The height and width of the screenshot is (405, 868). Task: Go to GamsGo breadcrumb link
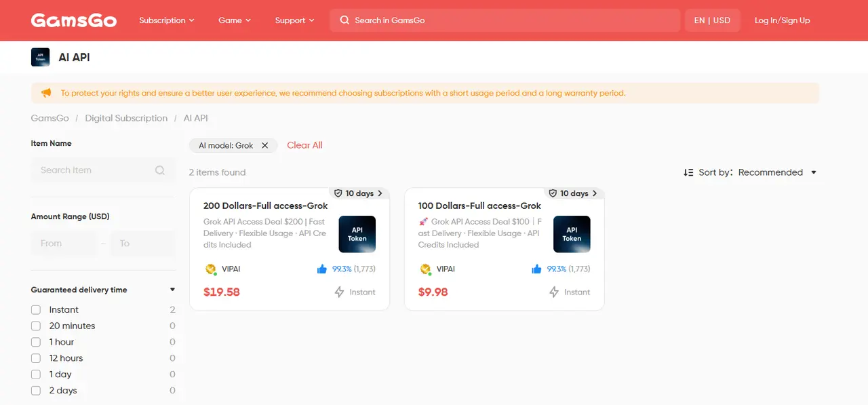(50, 118)
